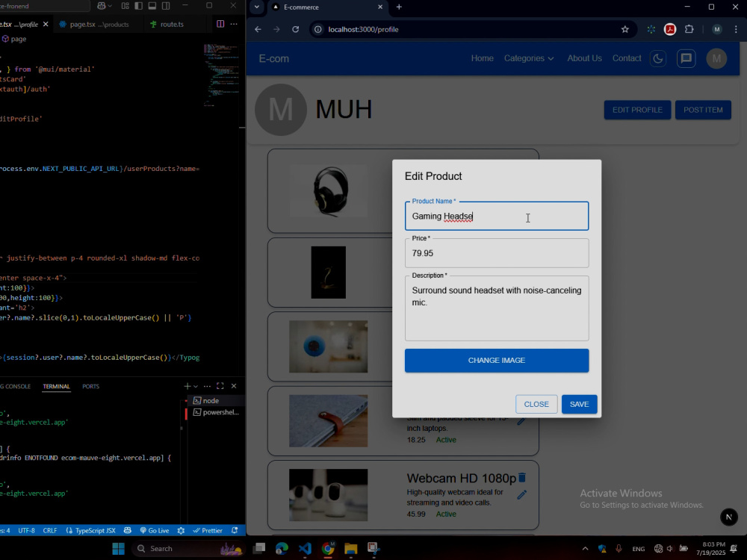Toggle the primary sidebar in VS Code
Image resolution: width=747 pixels, height=560 pixels.
(139, 6)
